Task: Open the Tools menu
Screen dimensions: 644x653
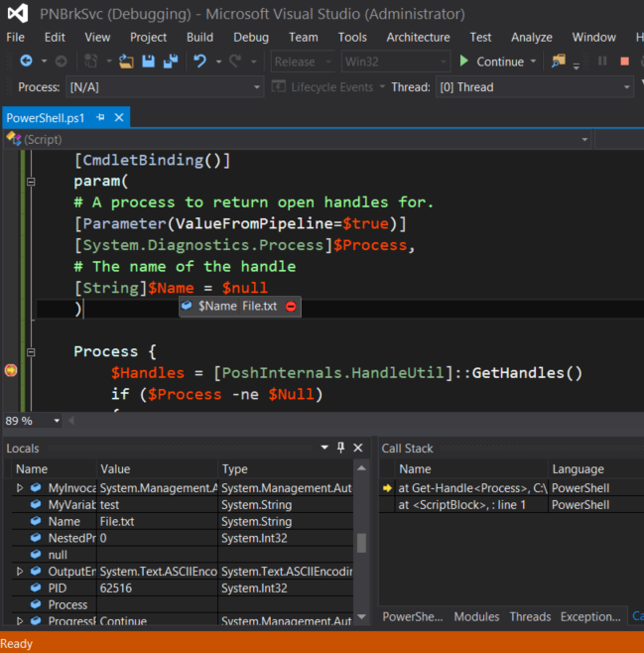Action: click(352, 38)
